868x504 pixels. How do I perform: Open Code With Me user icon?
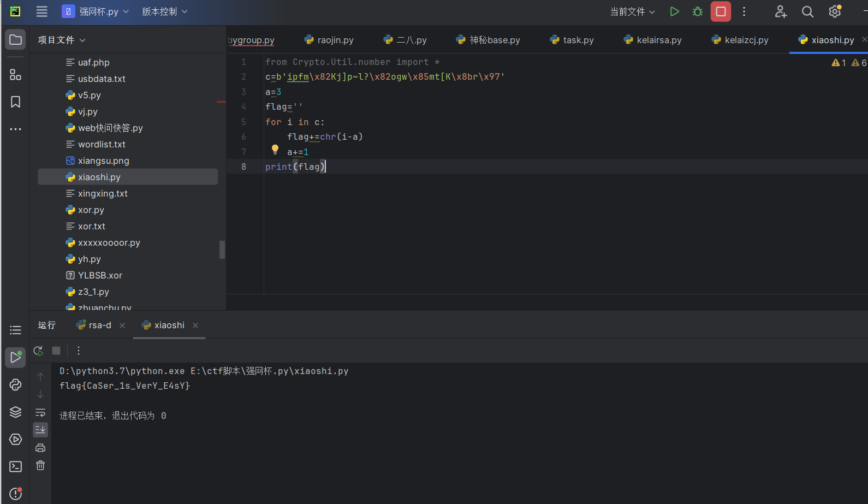coord(781,11)
